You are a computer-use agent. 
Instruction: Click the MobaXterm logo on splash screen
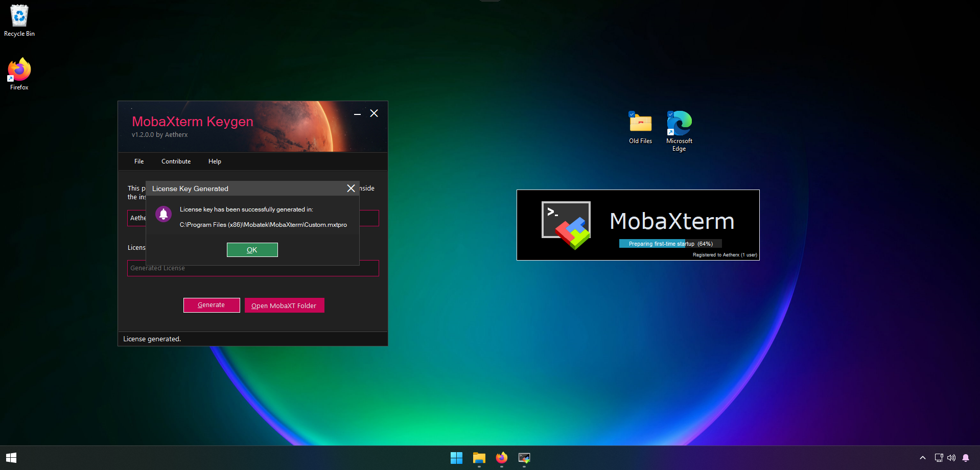567,225
